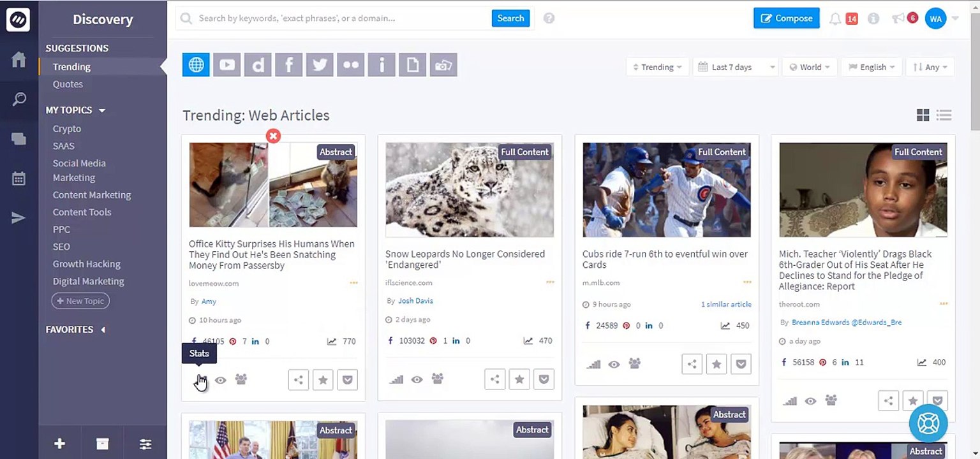Image resolution: width=980 pixels, height=459 pixels.
Task: Open the SAAS topic
Action: tap(64, 146)
